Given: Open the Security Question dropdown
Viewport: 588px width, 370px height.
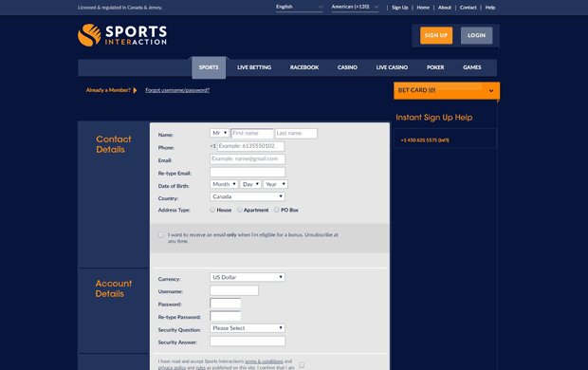Looking at the screenshot, I should [248, 328].
